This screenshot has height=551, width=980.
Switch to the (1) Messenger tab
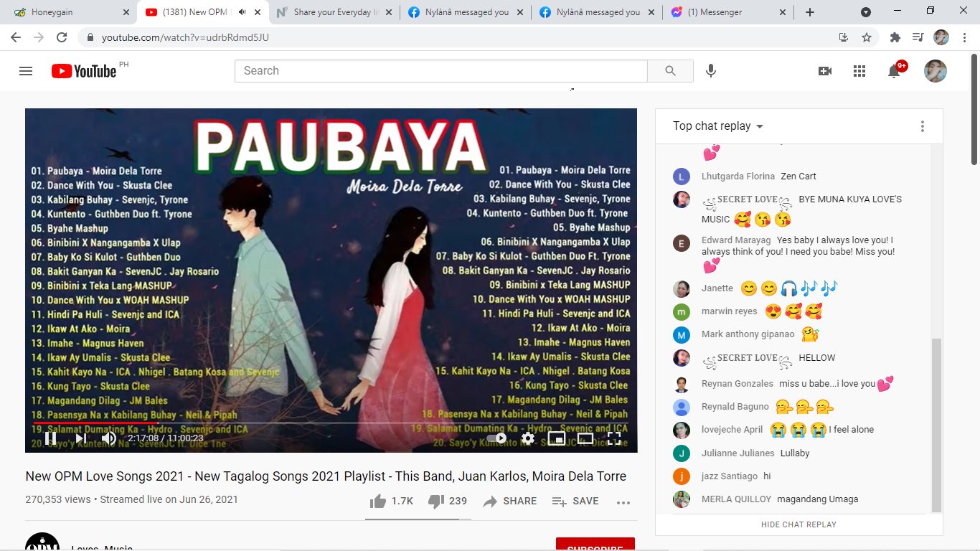(728, 12)
